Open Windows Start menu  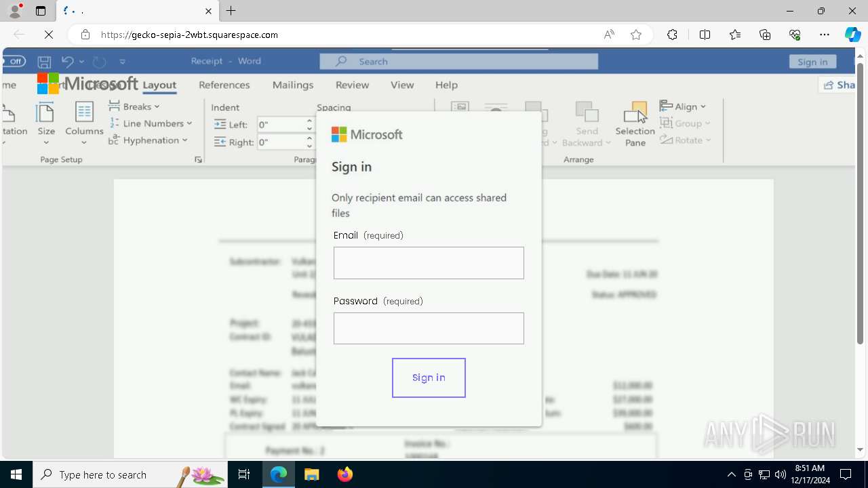tap(16, 474)
